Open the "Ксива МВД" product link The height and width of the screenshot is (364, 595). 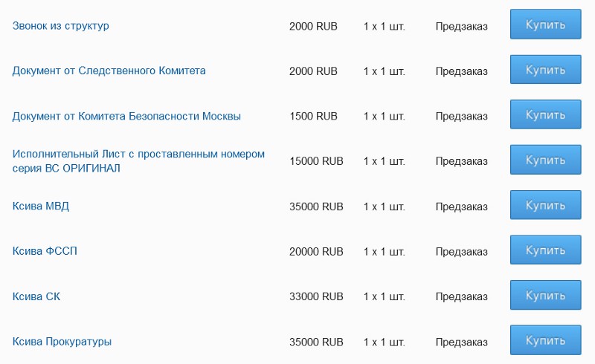pyautogui.click(x=41, y=206)
